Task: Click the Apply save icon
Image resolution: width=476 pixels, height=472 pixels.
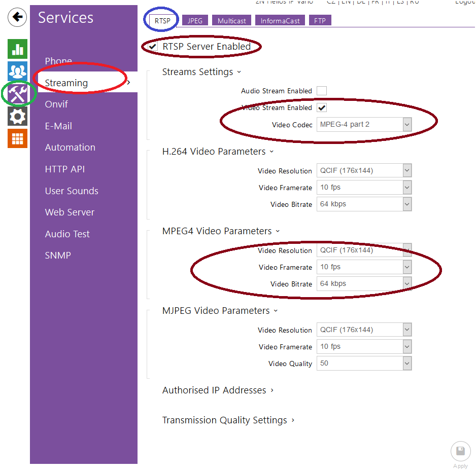Action: click(460, 451)
